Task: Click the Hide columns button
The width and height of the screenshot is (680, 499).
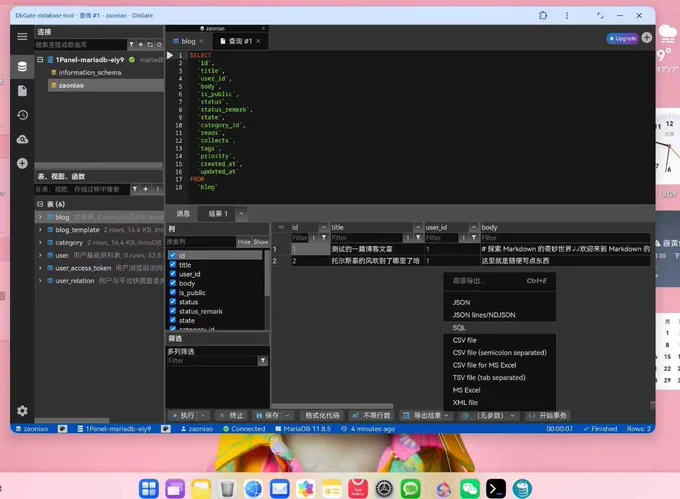Action: coord(244,241)
